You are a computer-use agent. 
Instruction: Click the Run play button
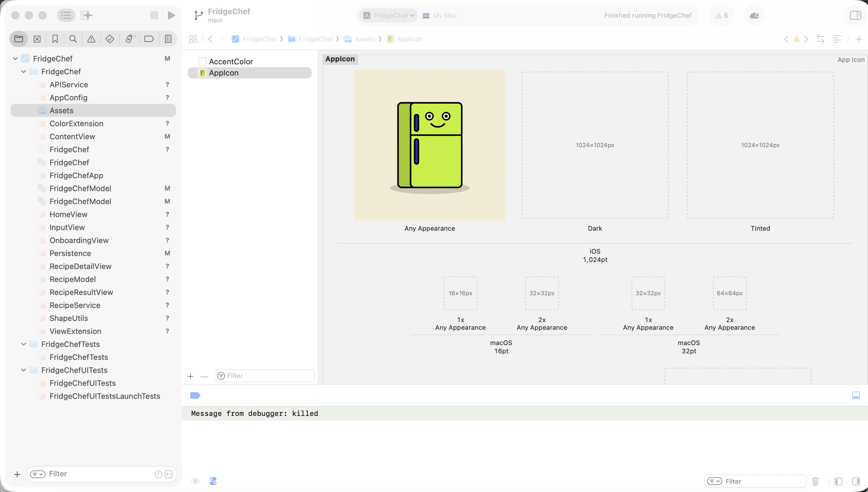click(172, 15)
